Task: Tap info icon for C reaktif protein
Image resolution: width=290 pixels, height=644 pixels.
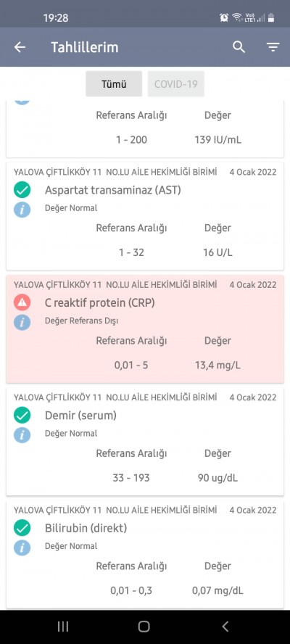Action: click(x=22, y=323)
